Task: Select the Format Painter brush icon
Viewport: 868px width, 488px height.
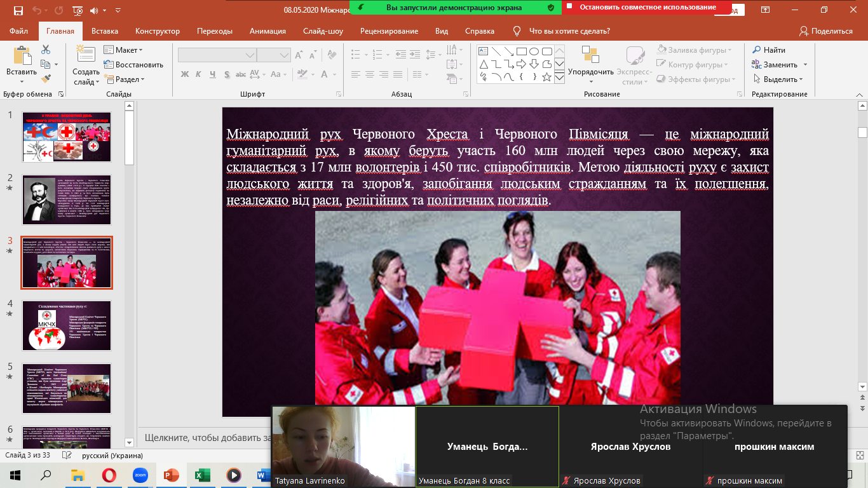Action: (46, 79)
